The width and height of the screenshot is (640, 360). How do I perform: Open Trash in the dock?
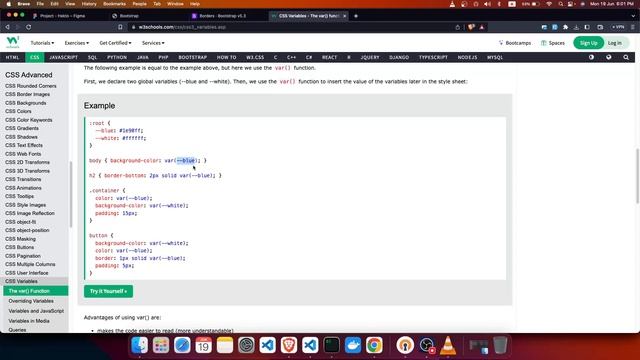pos(500,345)
